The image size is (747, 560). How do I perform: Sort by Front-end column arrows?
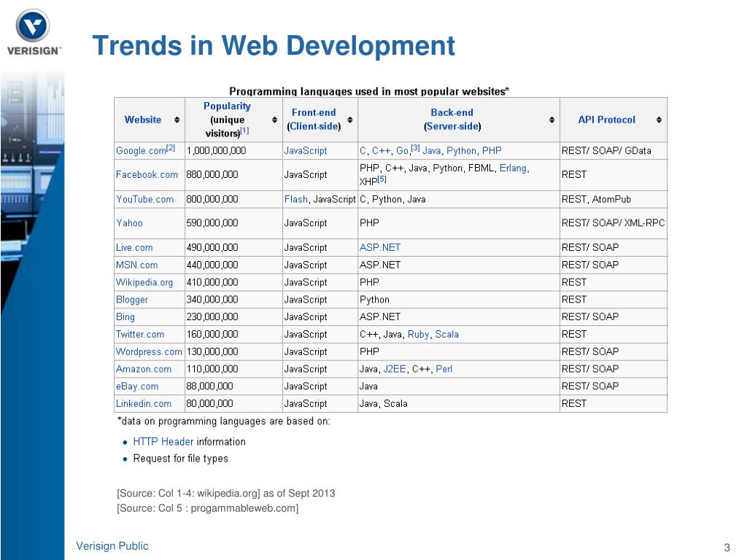pos(349,120)
